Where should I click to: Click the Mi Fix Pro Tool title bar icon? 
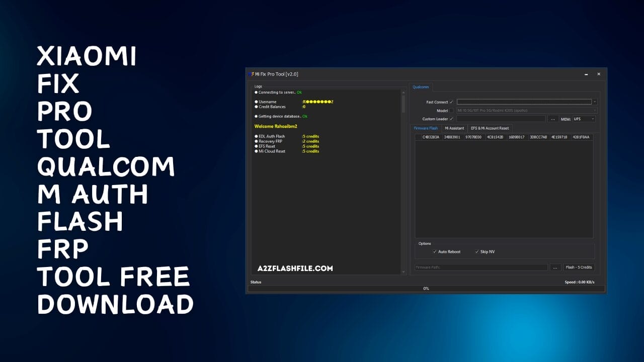point(251,74)
